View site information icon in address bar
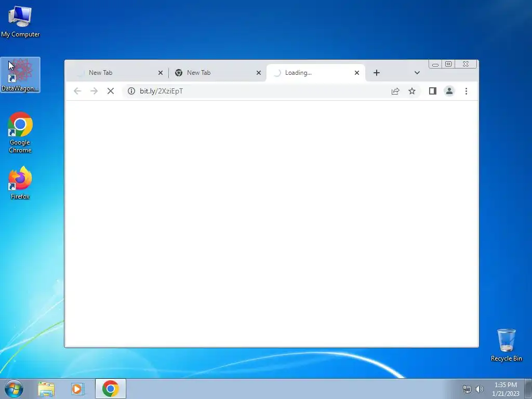This screenshot has width=532, height=399. pos(131,91)
